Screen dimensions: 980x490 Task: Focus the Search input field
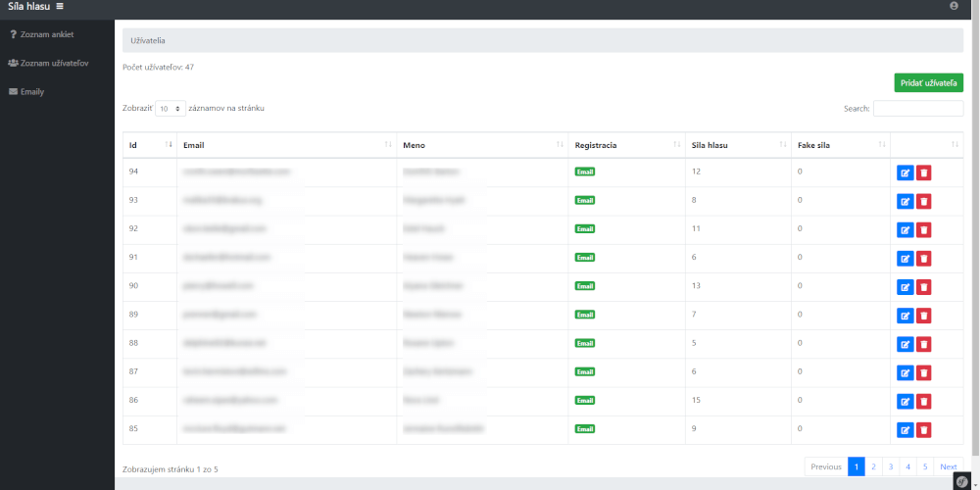pos(917,109)
